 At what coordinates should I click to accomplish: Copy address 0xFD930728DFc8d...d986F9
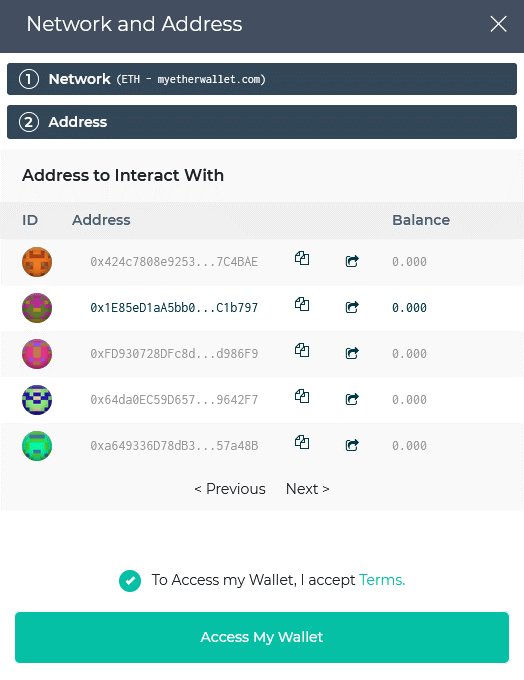pos(302,350)
